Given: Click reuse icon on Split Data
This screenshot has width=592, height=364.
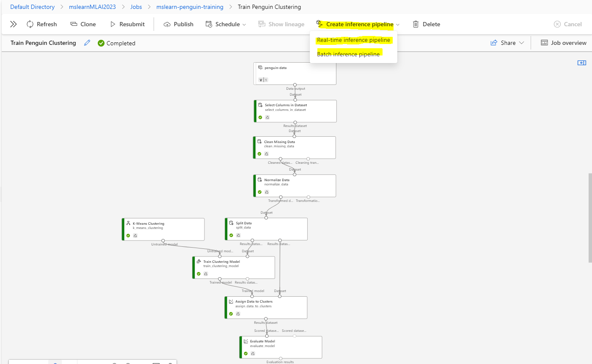Looking at the screenshot, I should click(x=238, y=235).
